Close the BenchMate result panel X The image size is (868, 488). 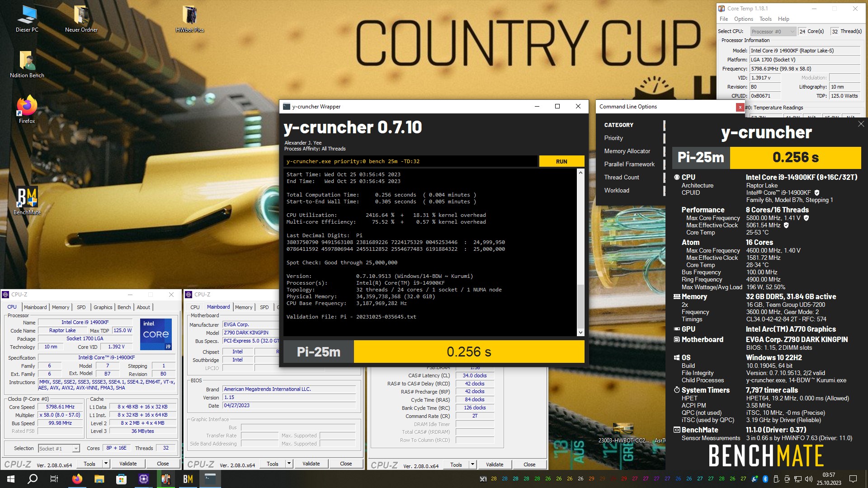(x=861, y=124)
